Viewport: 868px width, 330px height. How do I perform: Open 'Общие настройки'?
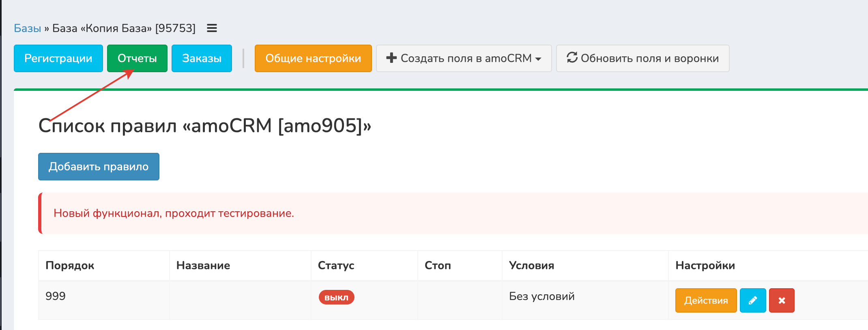[313, 58]
